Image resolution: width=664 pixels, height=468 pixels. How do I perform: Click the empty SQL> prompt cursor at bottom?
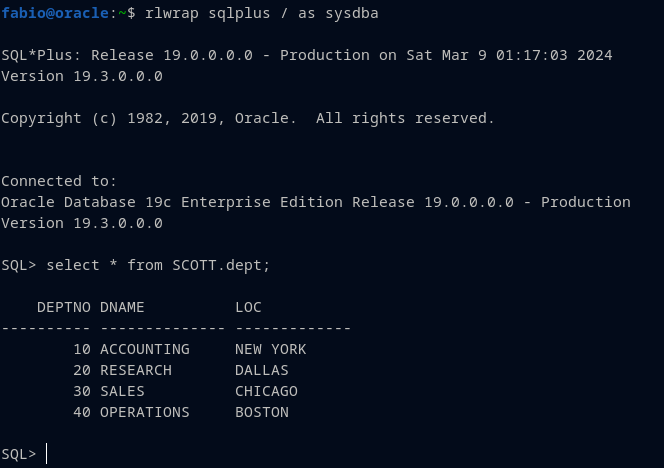coord(47,454)
